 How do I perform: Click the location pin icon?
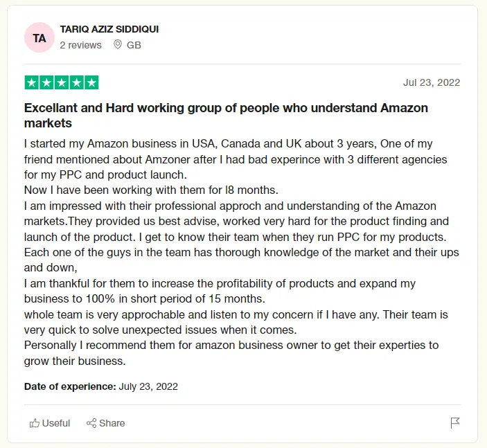pyautogui.click(x=117, y=44)
